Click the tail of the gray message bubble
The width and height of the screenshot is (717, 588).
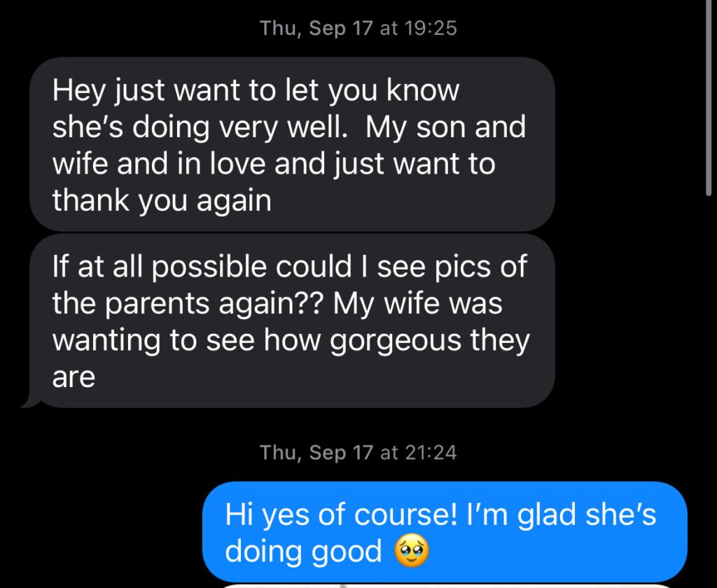31,401
